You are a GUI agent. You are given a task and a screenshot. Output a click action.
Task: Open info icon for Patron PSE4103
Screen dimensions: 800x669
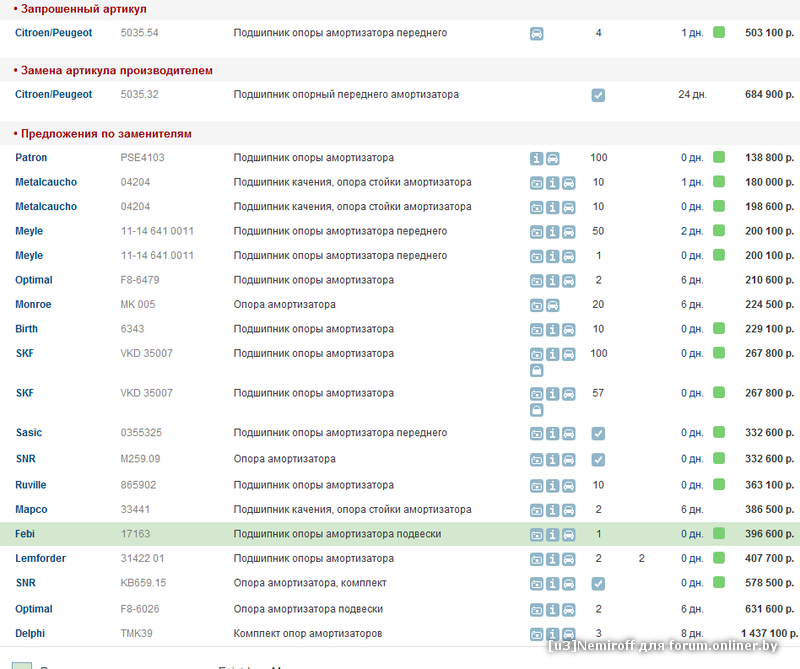tap(537, 158)
